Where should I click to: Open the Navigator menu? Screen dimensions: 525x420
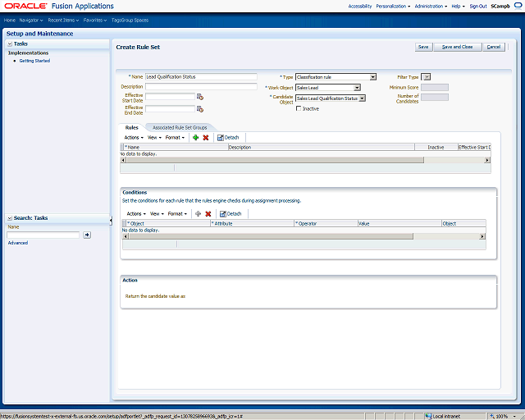pos(31,21)
